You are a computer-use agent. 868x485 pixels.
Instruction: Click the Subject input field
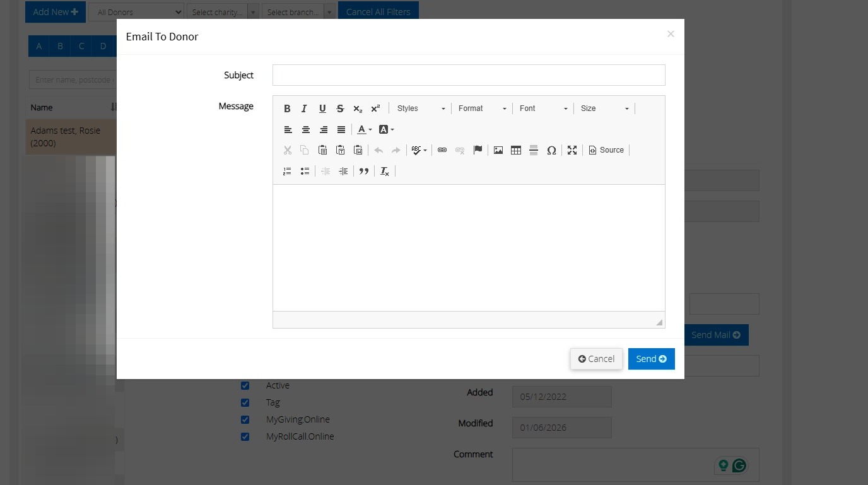tap(469, 75)
